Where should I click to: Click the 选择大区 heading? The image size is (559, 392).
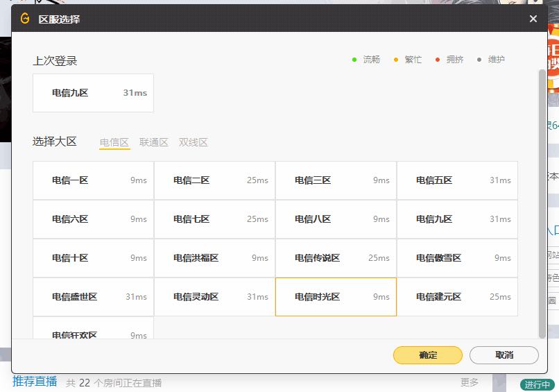coord(55,142)
